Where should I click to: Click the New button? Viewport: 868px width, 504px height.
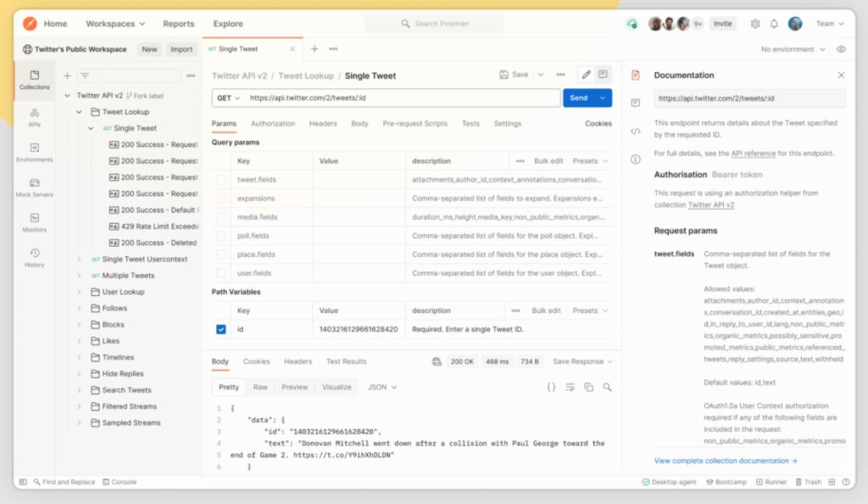click(149, 49)
